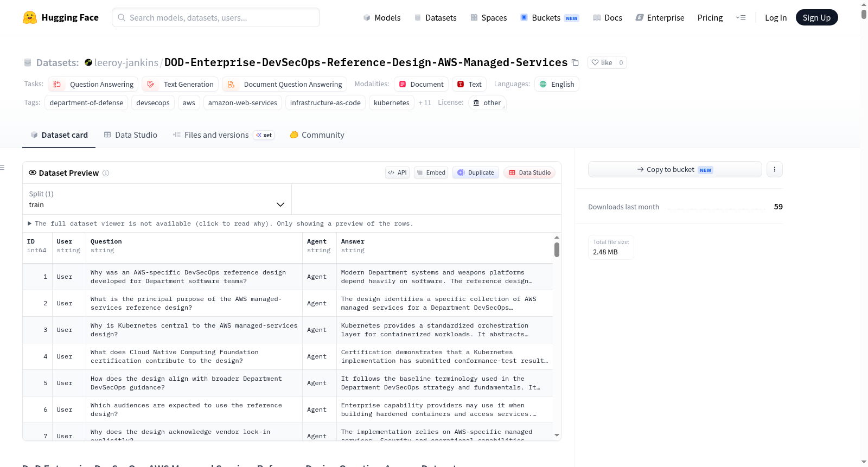Screen dimensions: 868x467
Task: Open the left sidebar table of contents
Action: pyautogui.click(x=3, y=168)
